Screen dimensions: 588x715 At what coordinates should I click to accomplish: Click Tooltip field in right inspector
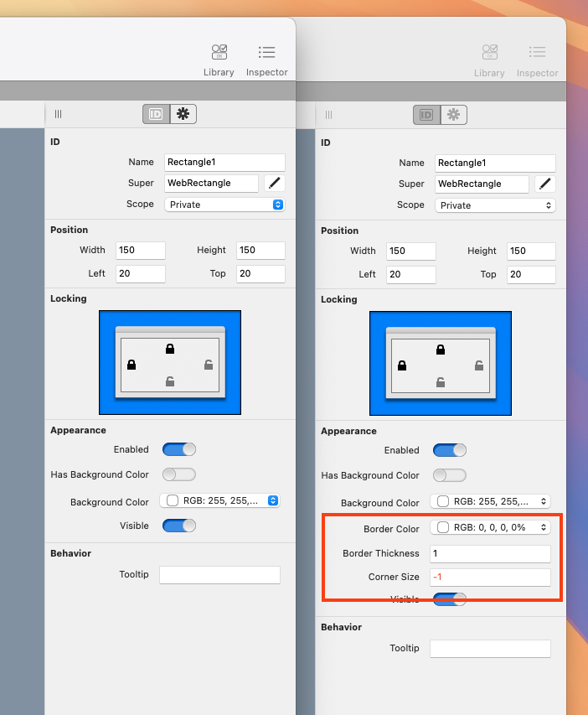(491, 649)
